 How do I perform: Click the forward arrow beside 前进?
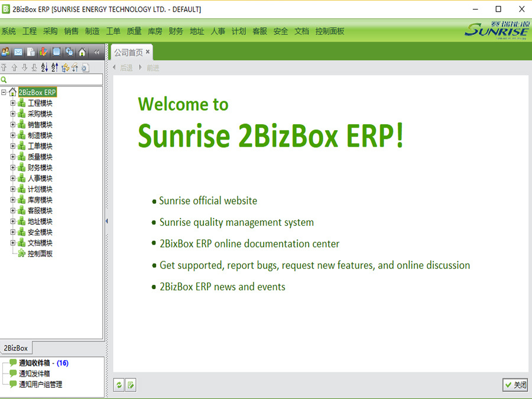(140, 67)
